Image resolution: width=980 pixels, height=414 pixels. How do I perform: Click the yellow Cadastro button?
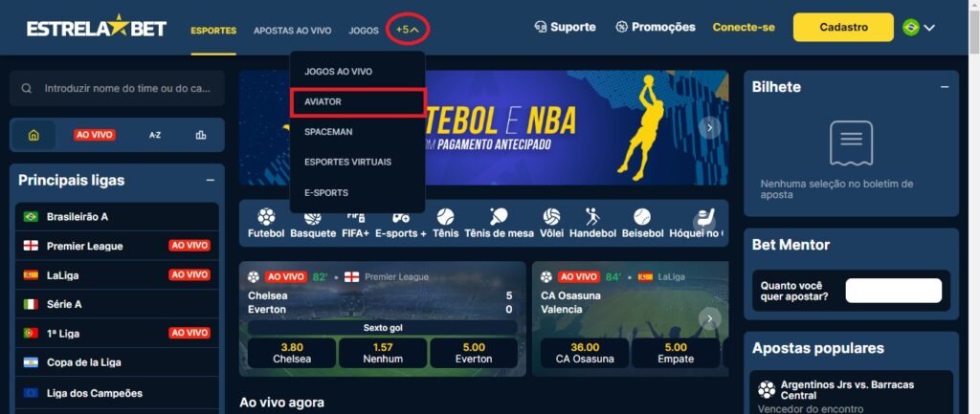[843, 28]
